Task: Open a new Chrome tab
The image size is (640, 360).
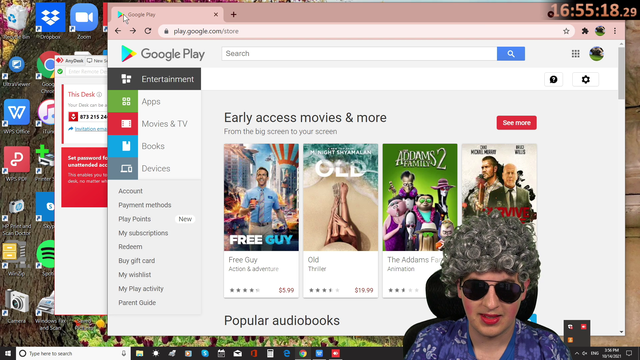Action: click(x=233, y=14)
